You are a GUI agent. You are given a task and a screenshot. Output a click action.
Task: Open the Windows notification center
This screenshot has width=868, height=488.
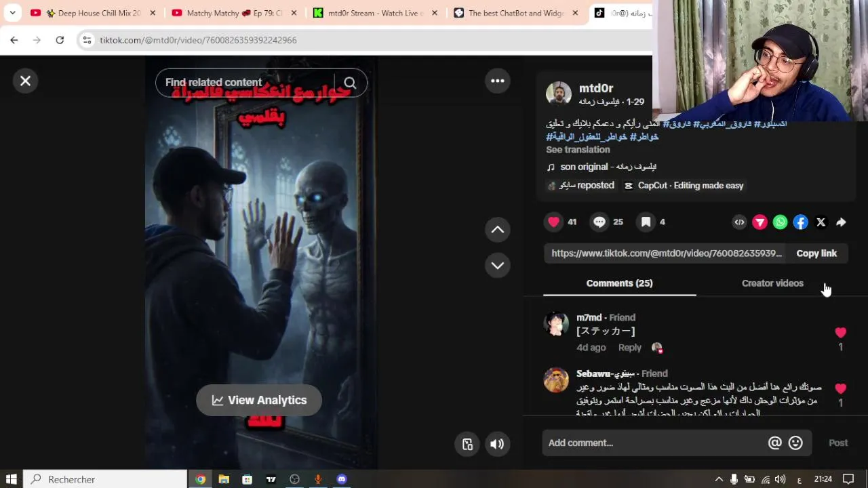tap(848, 479)
